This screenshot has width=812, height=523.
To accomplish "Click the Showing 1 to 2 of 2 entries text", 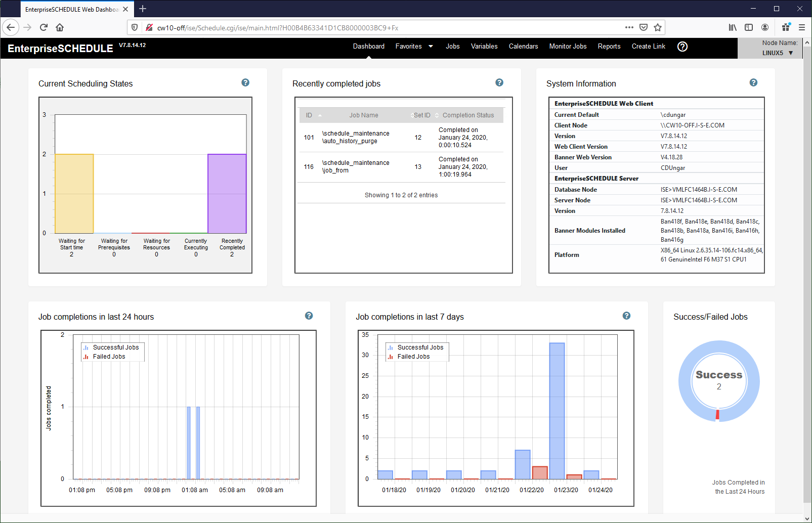I will tap(401, 195).
